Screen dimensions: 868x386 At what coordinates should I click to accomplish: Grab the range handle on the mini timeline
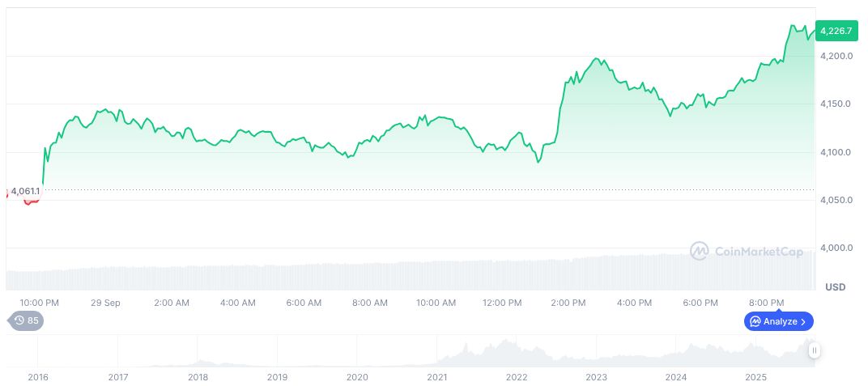[x=814, y=350]
